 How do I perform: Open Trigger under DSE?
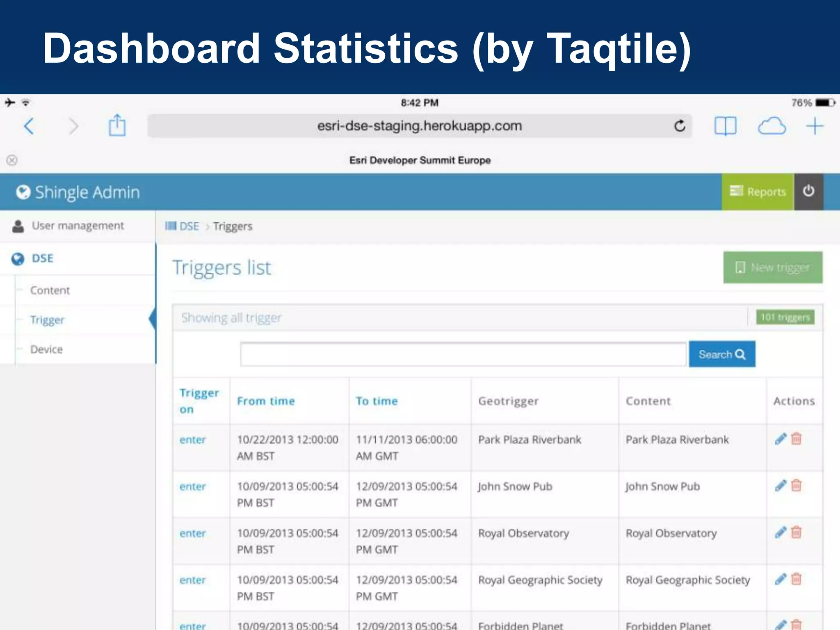coord(47,320)
